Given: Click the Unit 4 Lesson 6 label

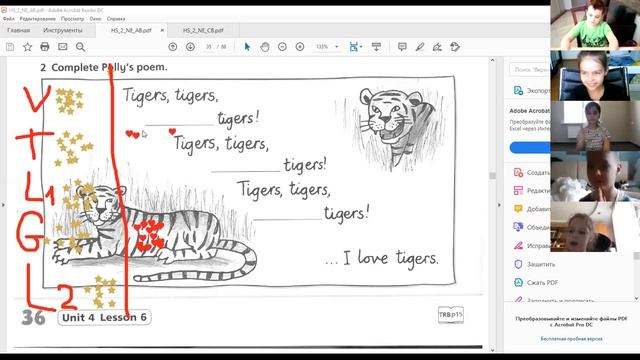Looking at the screenshot, I should click(x=104, y=318).
